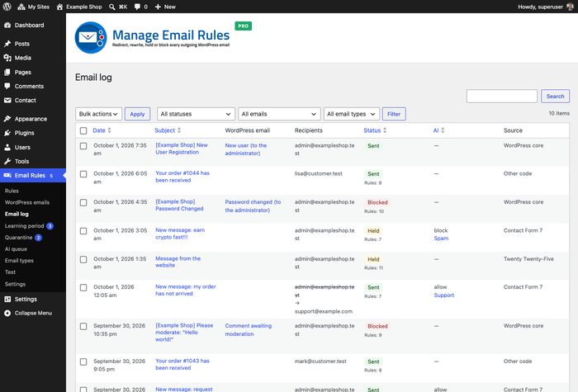This screenshot has height=392, width=578.
Task: Select the my order has not arrived row
Action: point(83,287)
